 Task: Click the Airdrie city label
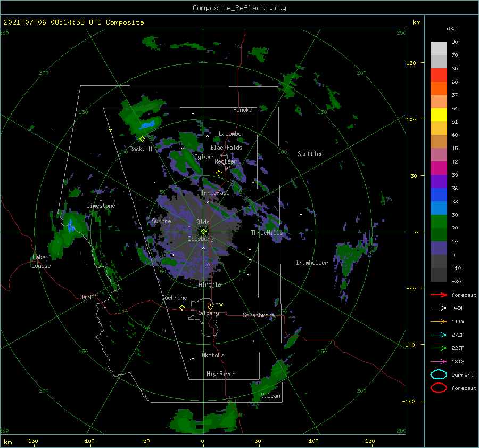tap(210, 284)
